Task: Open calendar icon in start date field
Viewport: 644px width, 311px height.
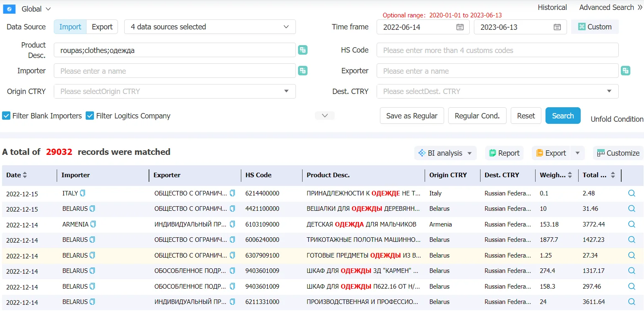Action: pos(460,27)
